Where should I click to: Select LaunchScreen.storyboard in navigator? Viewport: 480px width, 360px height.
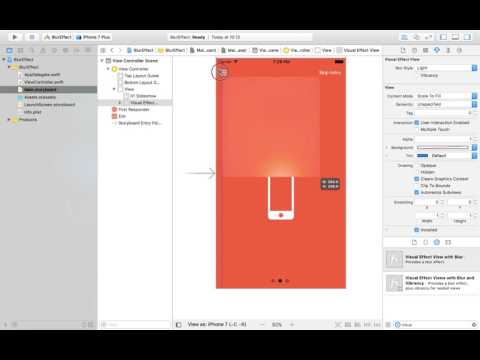[x=49, y=105]
